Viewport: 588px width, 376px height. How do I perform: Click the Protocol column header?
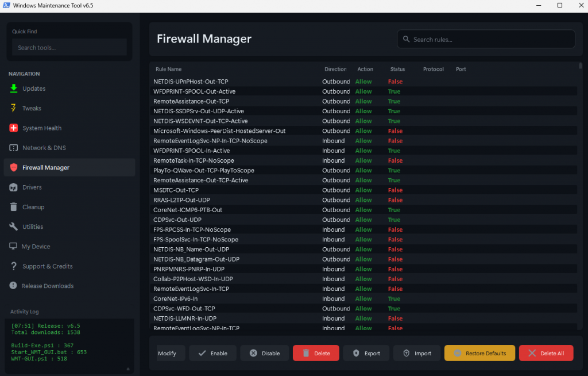433,69
